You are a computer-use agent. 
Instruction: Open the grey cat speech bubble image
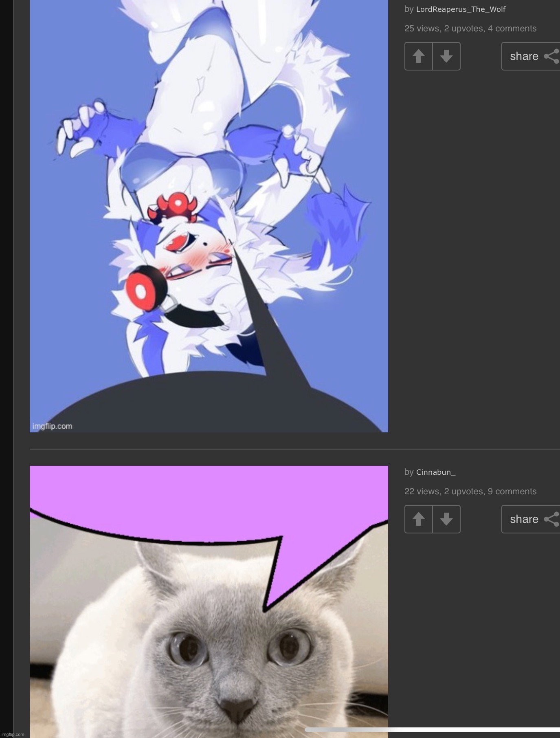(x=209, y=601)
